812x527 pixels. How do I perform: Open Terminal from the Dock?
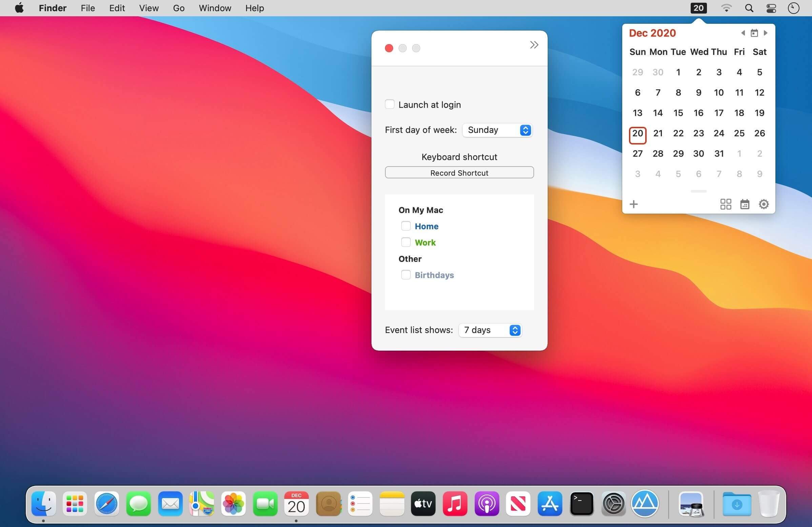pos(582,504)
